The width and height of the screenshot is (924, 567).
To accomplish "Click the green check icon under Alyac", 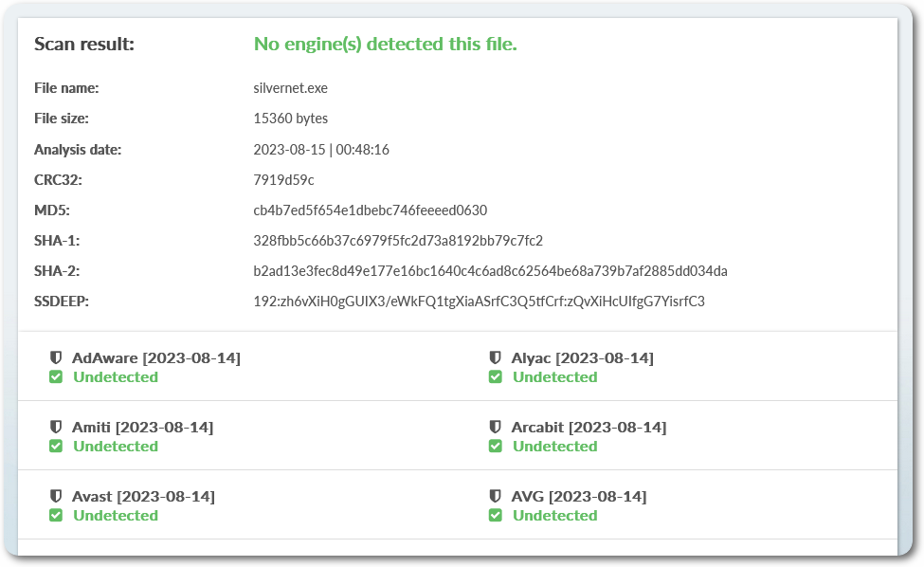I will (496, 376).
